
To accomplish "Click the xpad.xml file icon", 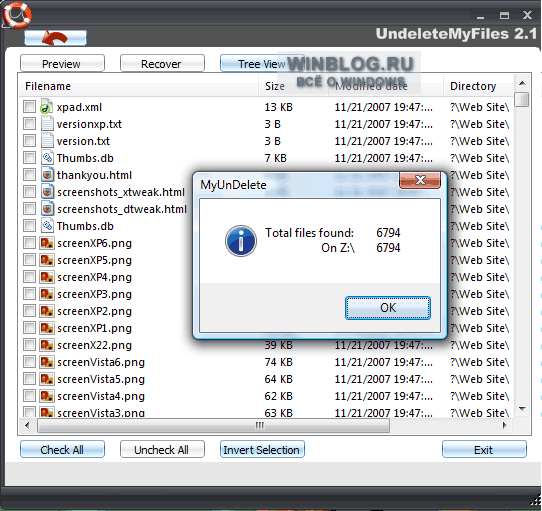I will 47,107.
